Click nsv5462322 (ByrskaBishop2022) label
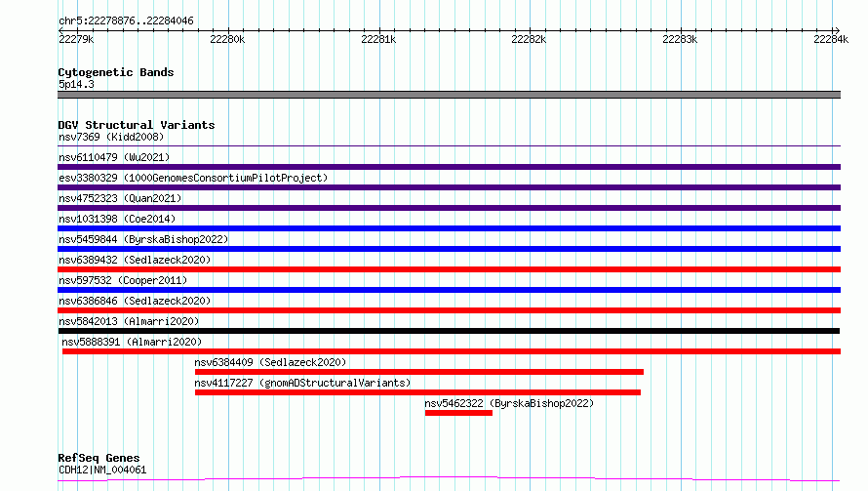 [509, 403]
